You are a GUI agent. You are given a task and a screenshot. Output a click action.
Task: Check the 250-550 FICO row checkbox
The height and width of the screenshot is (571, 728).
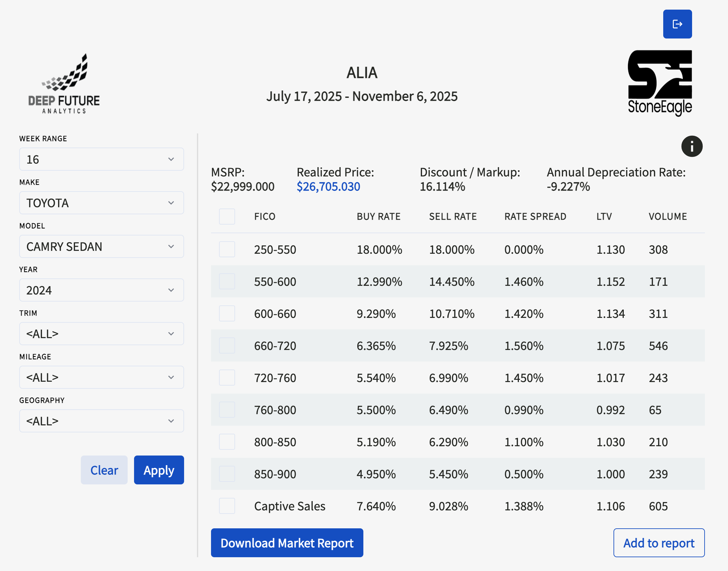(227, 249)
